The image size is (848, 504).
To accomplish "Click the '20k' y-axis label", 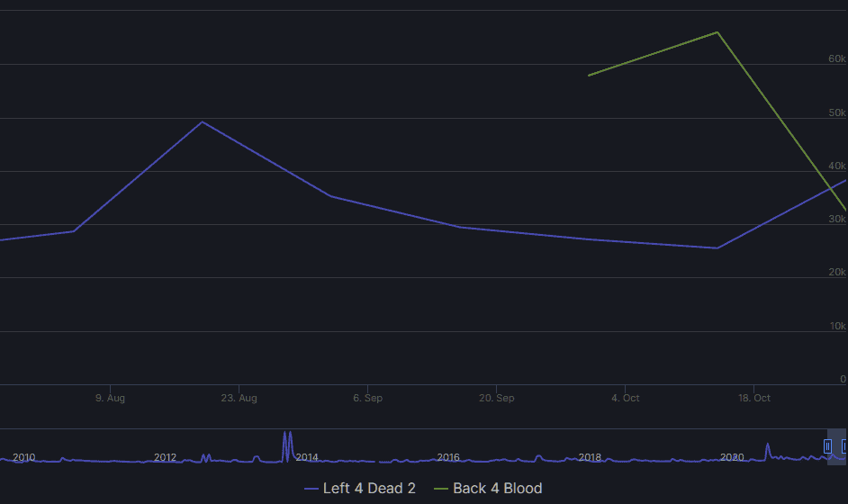I will click(x=837, y=272).
